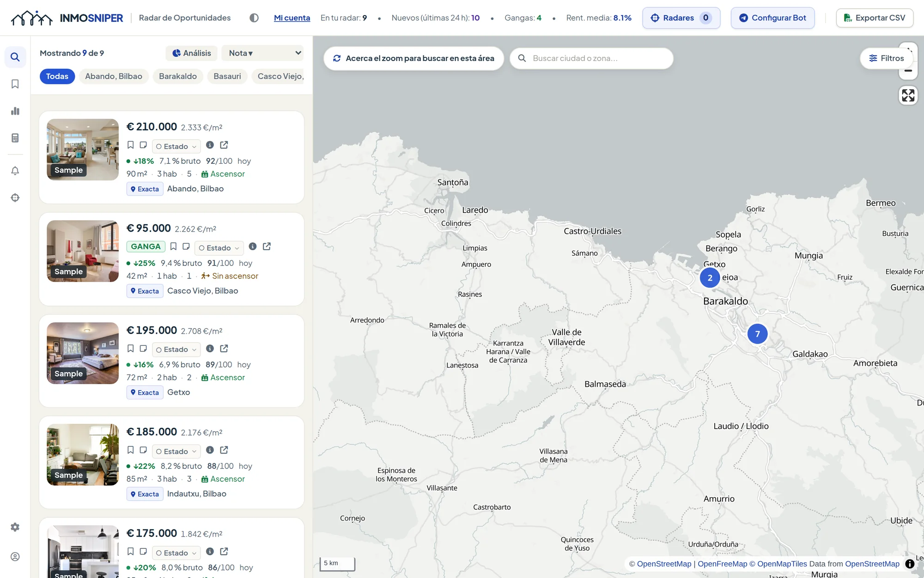Bookmark the €195.000 Getxo listing
This screenshot has width=924, height=578.
point(131,349)
